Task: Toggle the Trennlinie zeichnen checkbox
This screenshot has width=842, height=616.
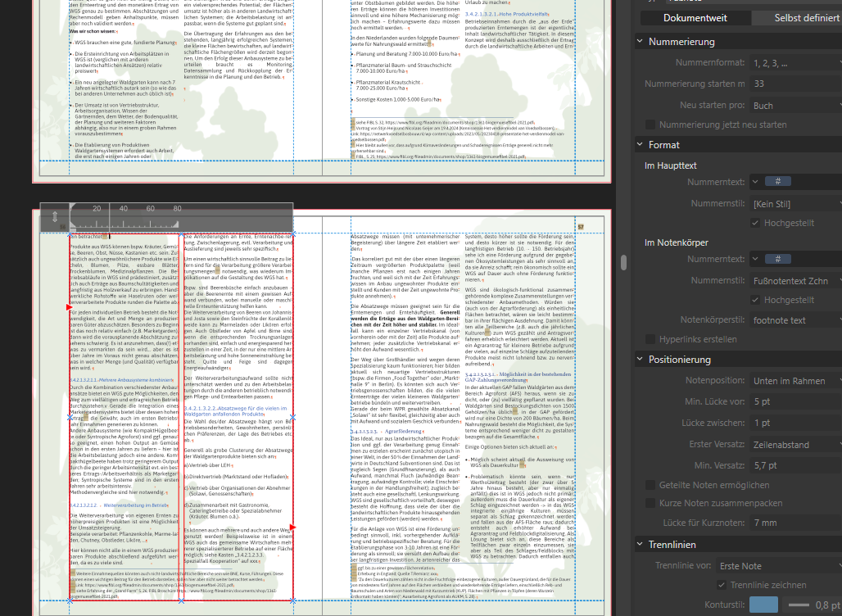Action: [721, 585]
